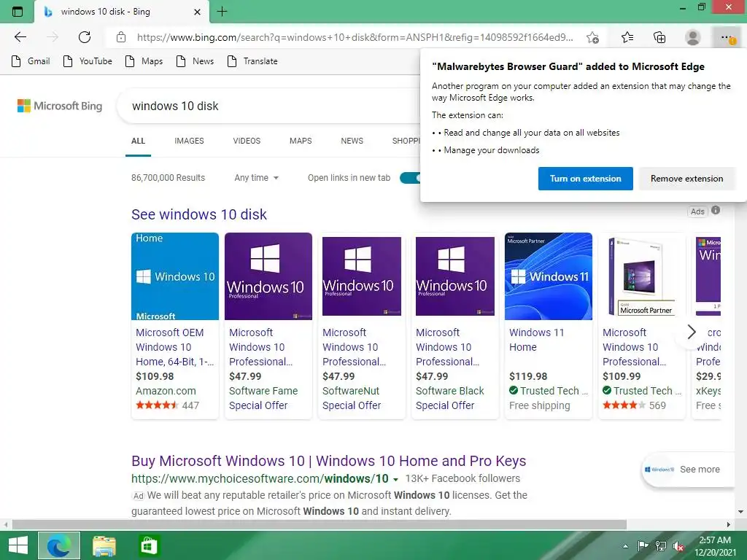Expand the Any time filter dropdown
Viewport: 747px width, 560px height.
256,178
